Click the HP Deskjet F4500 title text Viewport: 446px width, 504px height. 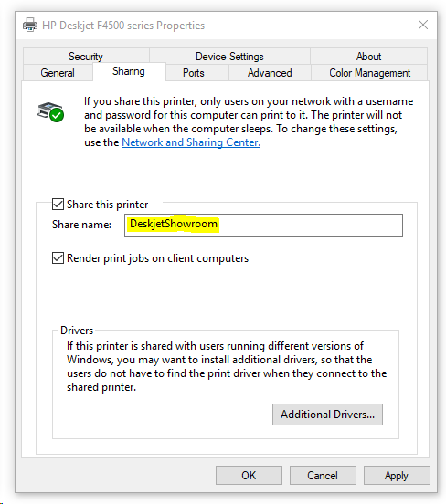tap(123, 26)
